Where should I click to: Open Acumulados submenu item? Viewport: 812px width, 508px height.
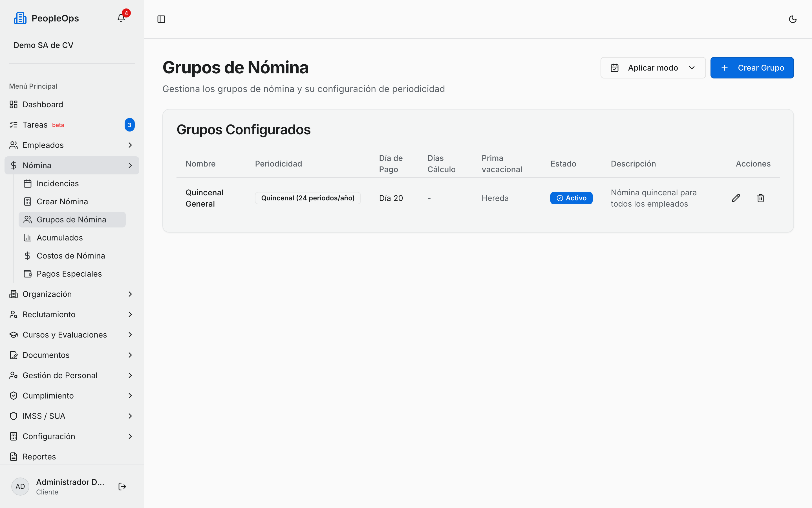pos(72,238)
